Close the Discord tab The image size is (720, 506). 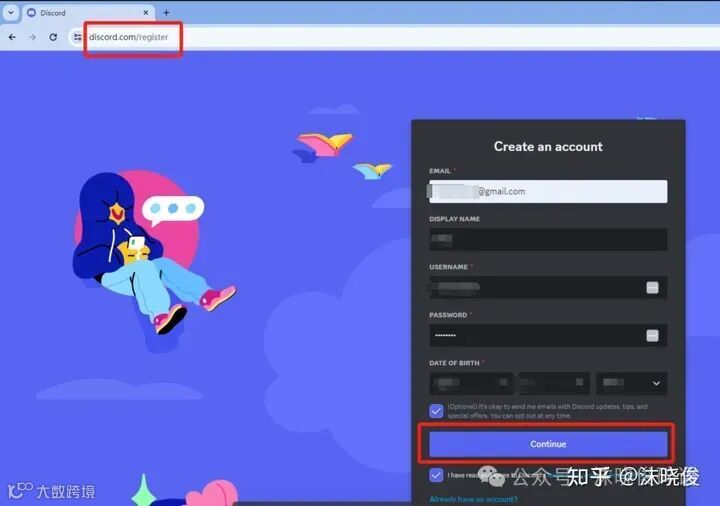(x=146, y=13)
